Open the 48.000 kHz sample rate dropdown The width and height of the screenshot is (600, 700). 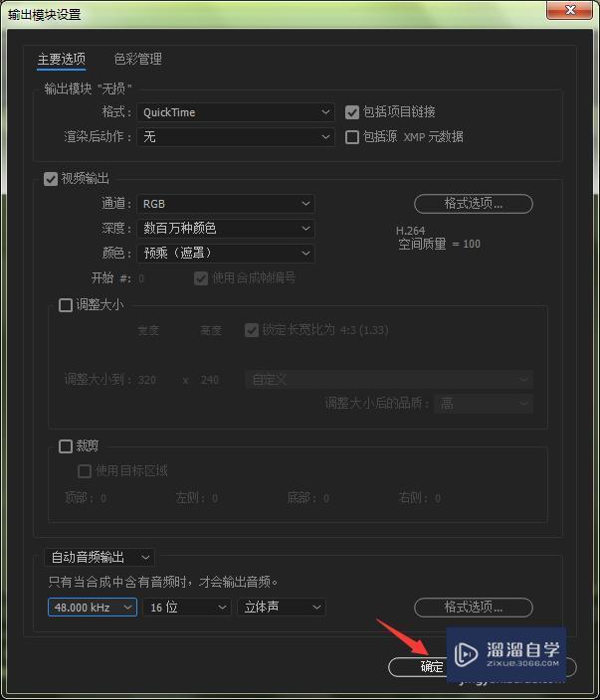pos(93,608)
